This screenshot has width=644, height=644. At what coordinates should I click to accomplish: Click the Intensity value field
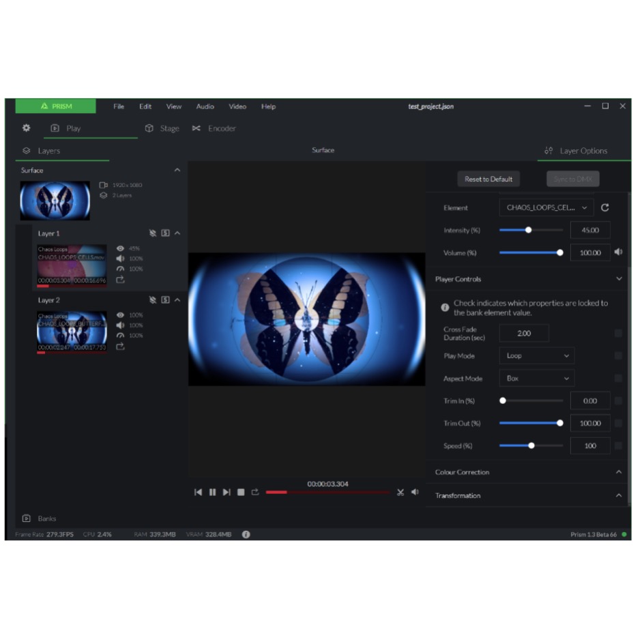point(590,231)
